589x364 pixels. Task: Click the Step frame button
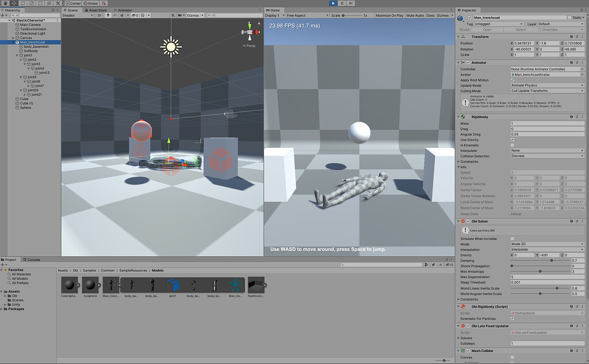pos(352,3)
